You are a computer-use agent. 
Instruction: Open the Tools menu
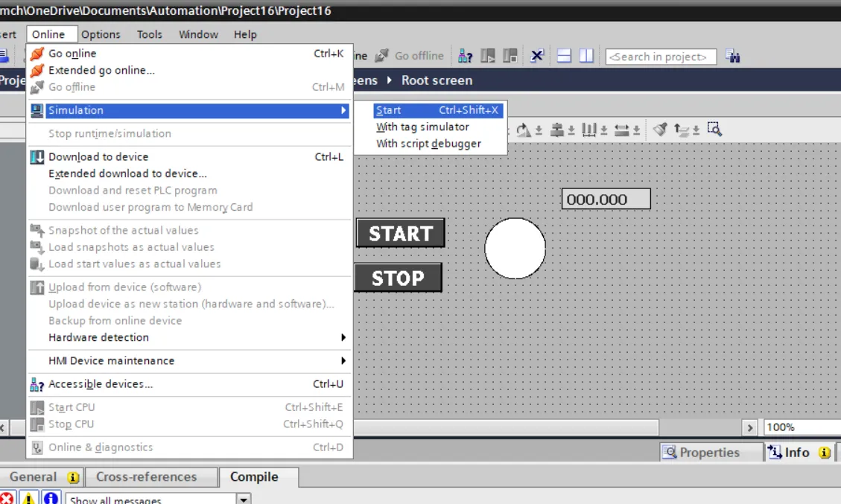point(149,34)
